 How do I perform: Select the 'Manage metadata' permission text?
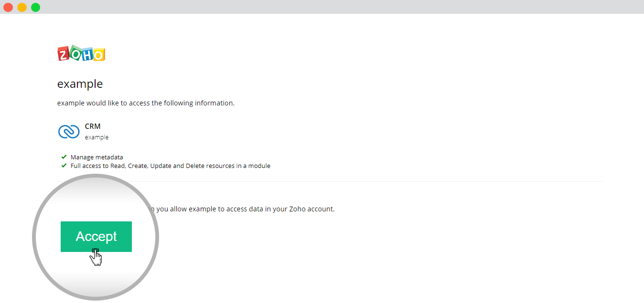point(97,157)
